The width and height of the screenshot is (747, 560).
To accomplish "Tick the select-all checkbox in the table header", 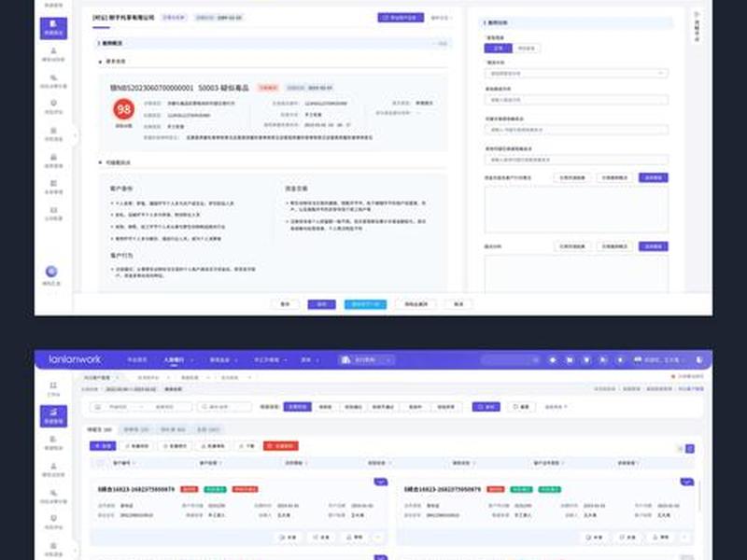I will [101, 463].
